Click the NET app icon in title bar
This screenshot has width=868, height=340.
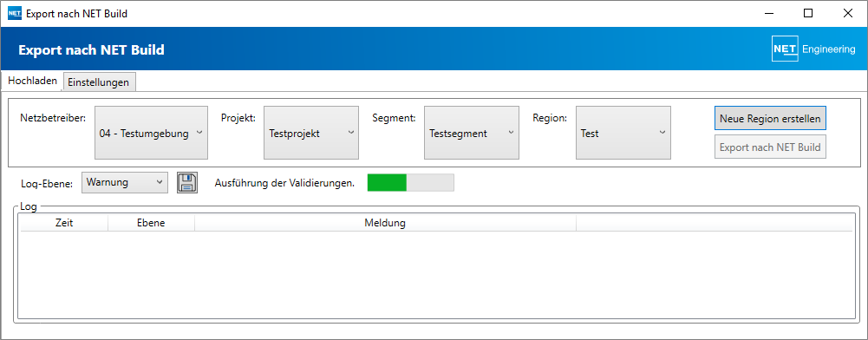tap(15, 13)
